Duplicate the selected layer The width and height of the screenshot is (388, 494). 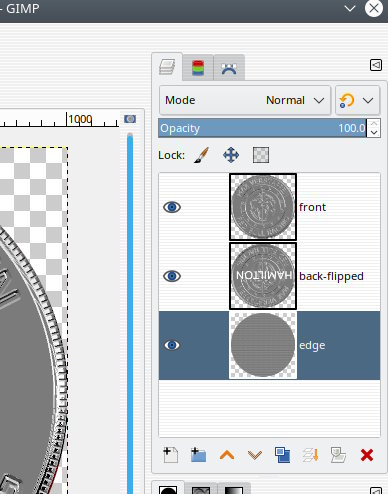283,455
